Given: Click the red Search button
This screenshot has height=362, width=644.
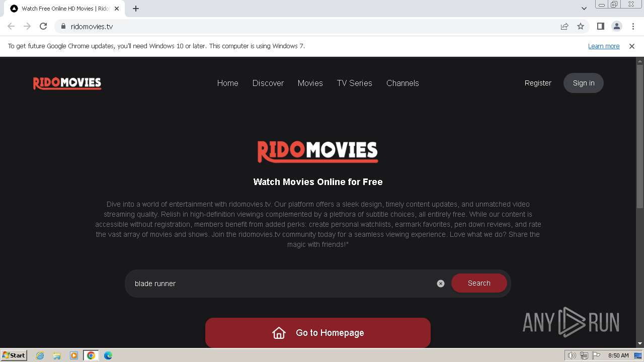Looking at the screenshot, I should pos(479,283).
